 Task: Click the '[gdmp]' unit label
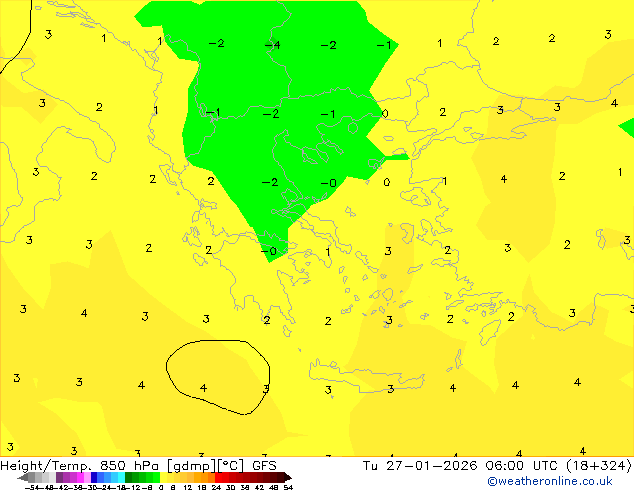192,466
